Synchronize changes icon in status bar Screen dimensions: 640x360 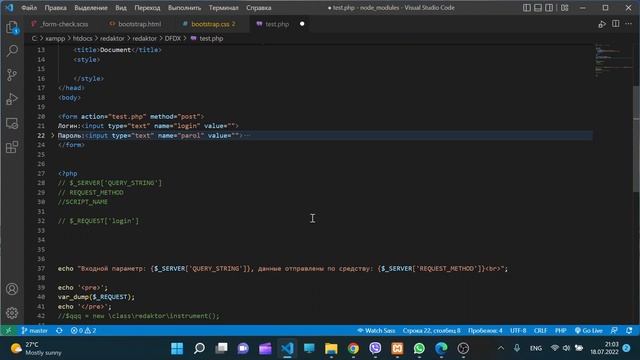(59, 331)
